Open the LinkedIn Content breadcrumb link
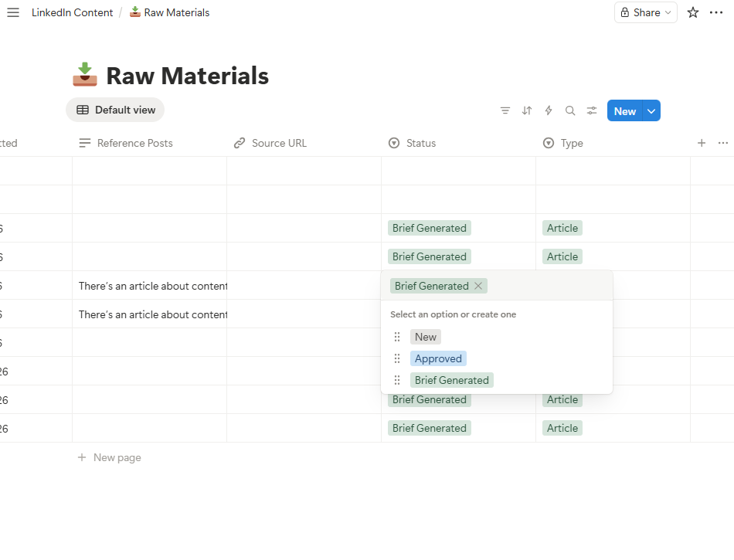Viewport: 734px width, 560px height. (72, 12)
